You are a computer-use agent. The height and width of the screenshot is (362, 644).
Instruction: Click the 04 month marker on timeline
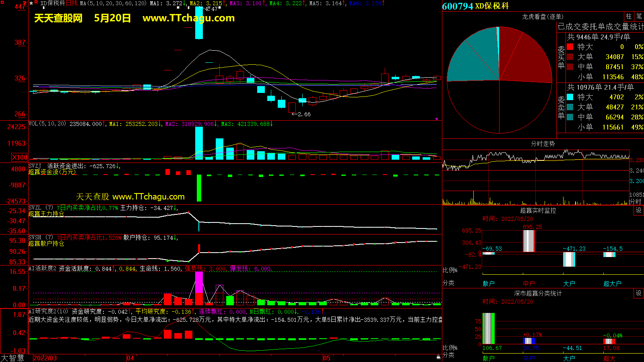coord(130,358)
